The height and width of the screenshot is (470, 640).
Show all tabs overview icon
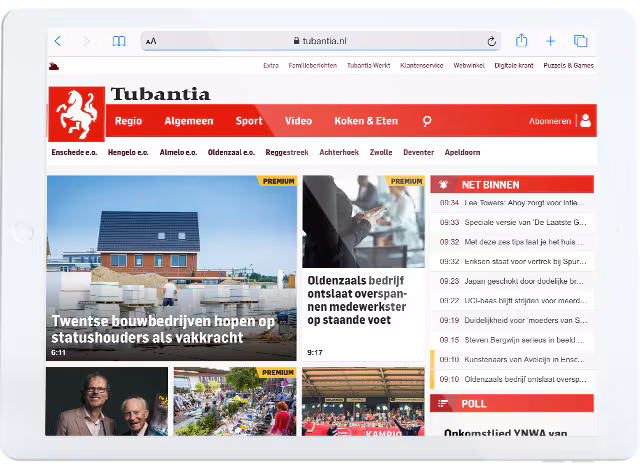pyautogui.click(x=580, y=41)
